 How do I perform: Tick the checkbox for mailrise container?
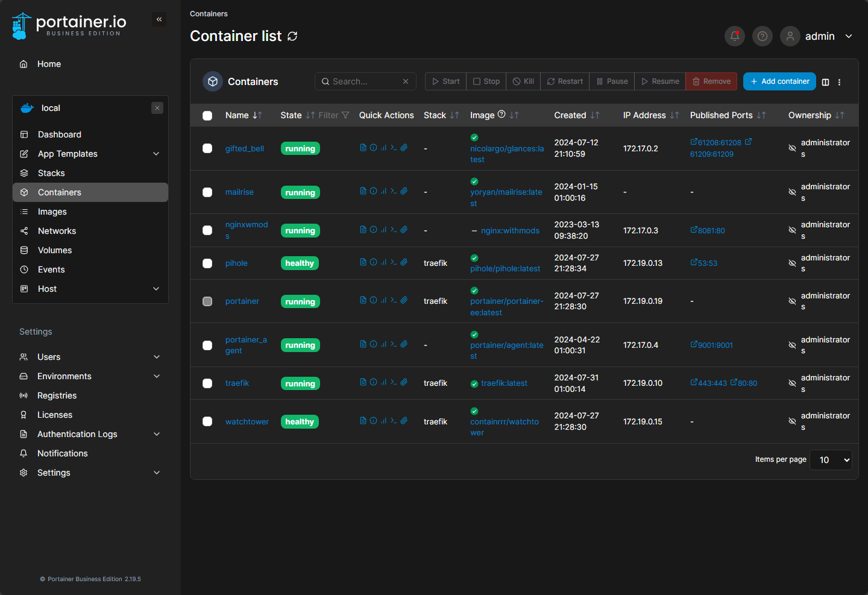click(x=207, y=192)
